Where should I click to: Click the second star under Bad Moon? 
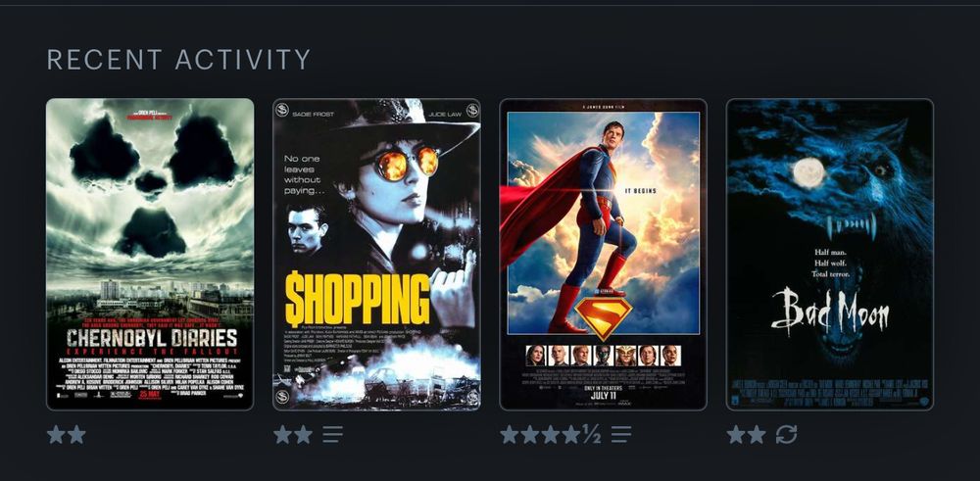pyautogui.click(x=757, y=434)
